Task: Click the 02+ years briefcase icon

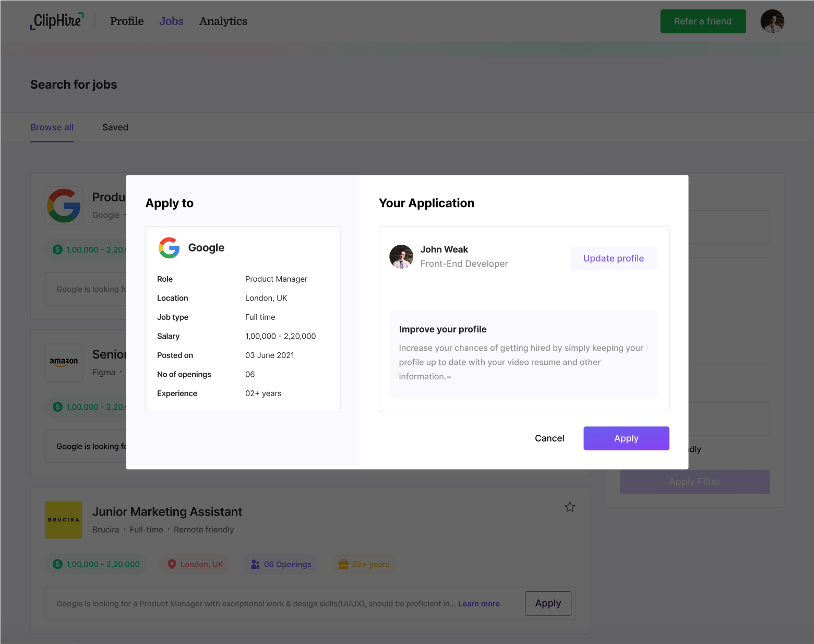Action: coord(343,564)
